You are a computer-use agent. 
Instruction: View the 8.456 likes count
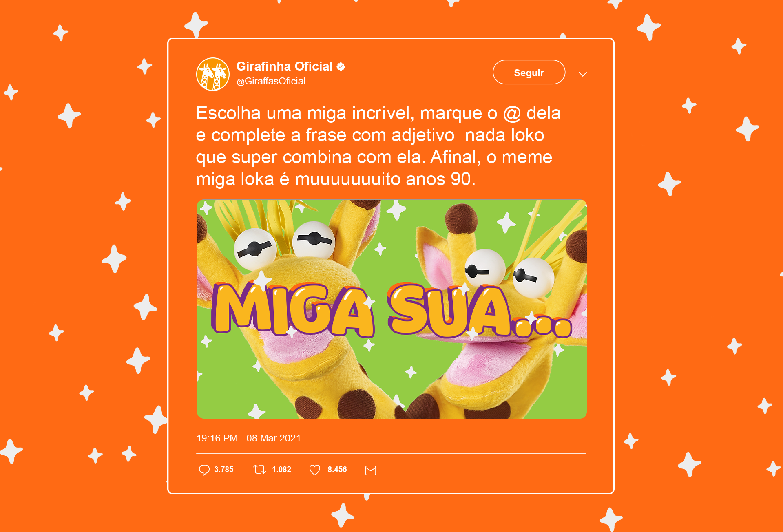(x=337, y=470)
